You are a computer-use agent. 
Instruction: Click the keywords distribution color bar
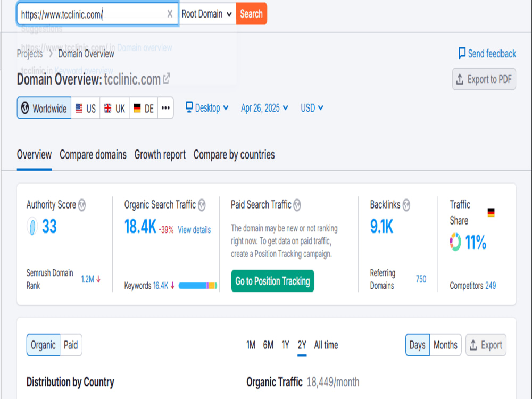[198, 286]
